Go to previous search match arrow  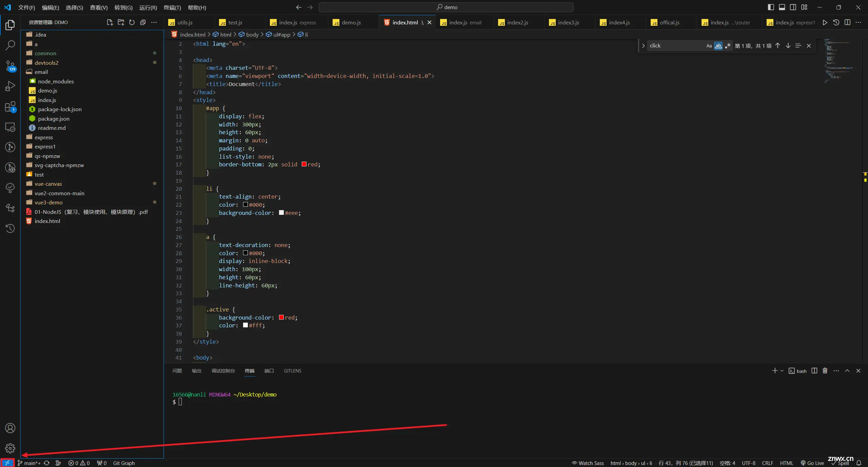pos(777,46)
